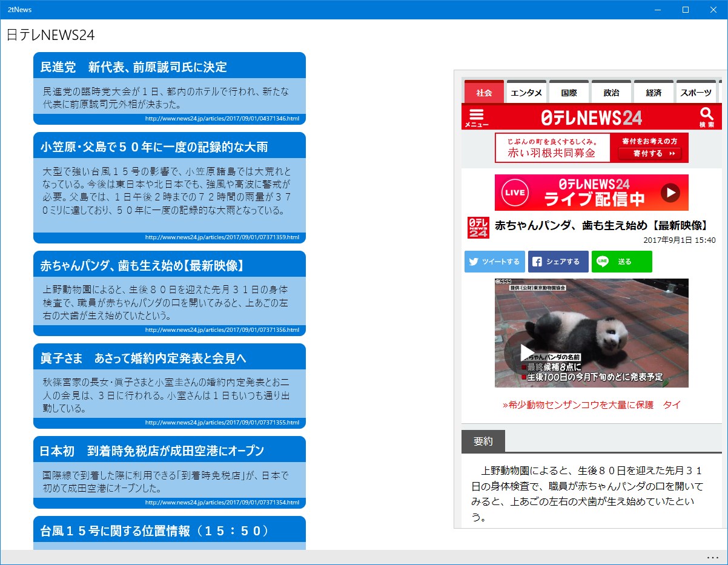This screenshot has height=565, width=728.
Task: Click the 国際線で到着した際 summary text
Action: click(166, 481)
